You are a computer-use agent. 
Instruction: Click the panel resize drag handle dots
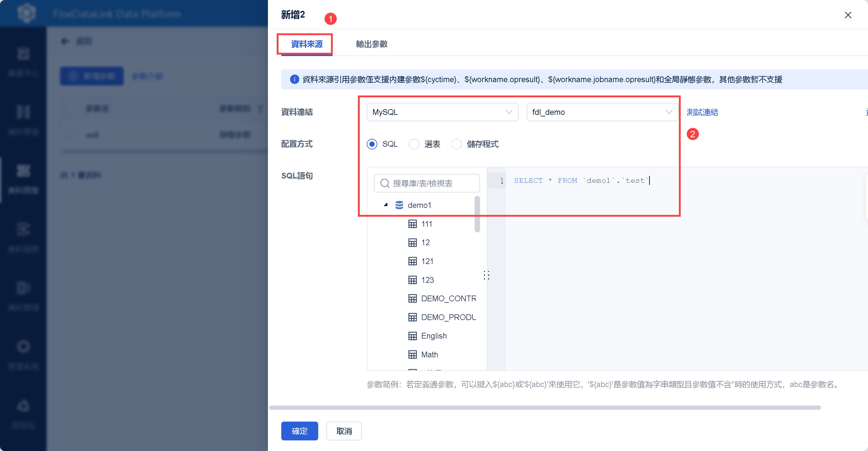click(486, 275)
